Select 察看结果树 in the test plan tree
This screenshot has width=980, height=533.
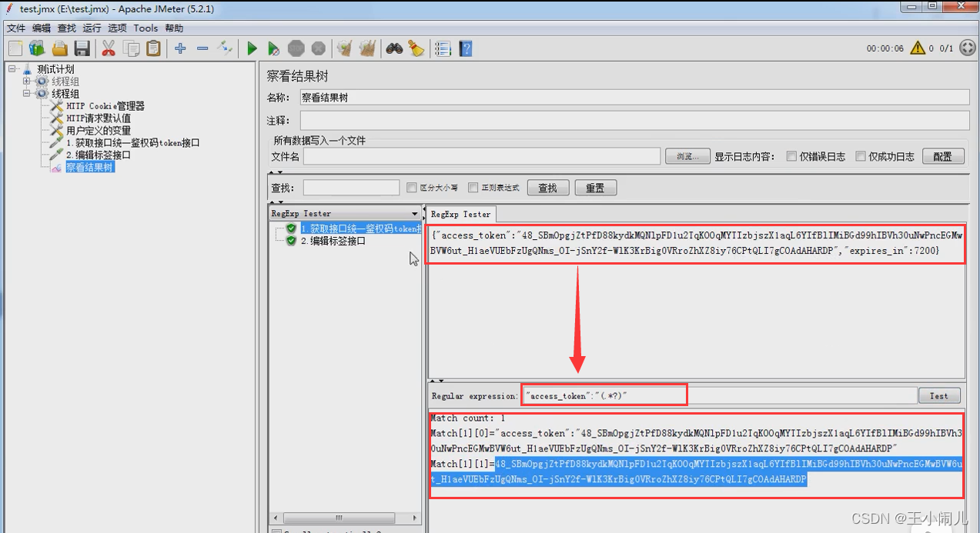click(90, 167)
